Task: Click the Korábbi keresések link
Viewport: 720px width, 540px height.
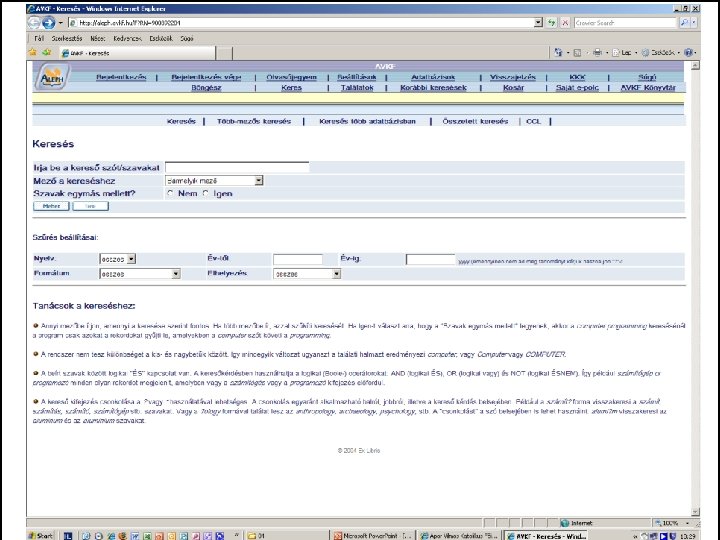Action: (x=433, y=87)
